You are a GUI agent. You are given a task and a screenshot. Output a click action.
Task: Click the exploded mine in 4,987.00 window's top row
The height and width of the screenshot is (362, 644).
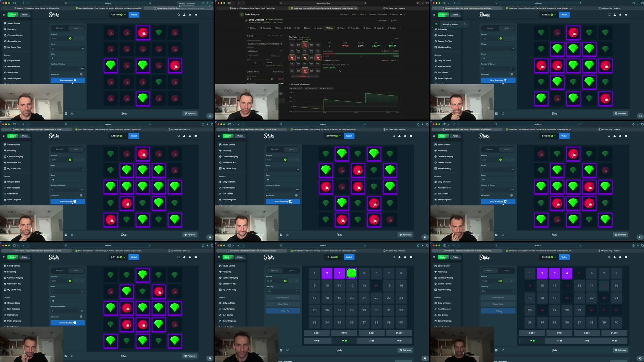(x=143, y=33)
